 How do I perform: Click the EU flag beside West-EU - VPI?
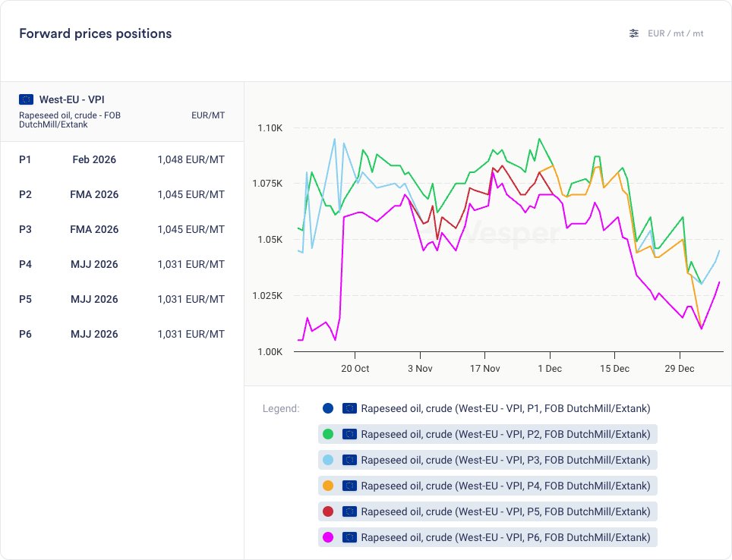click(x=27, y=99)
